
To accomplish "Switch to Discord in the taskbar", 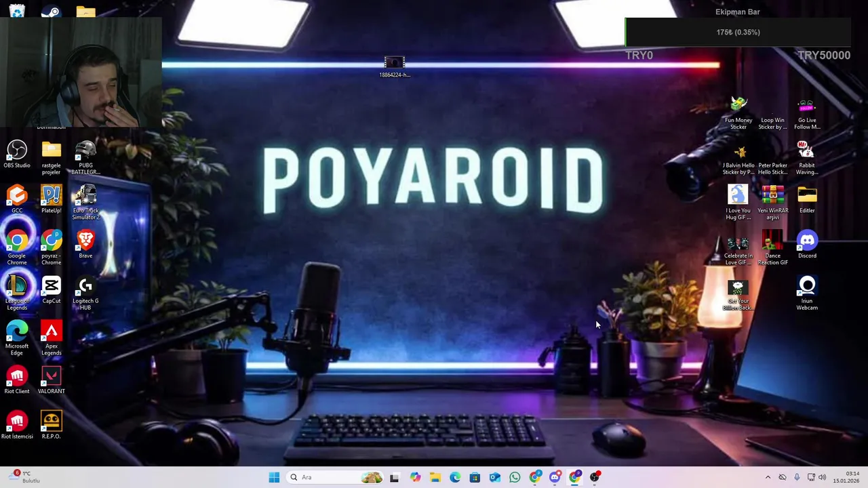I will (555, 477).
